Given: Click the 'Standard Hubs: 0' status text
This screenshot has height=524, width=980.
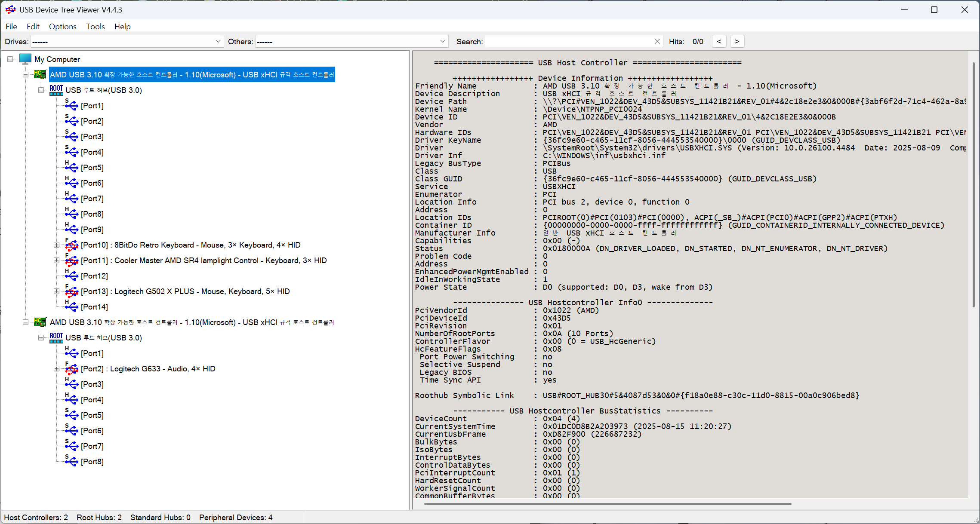Looking at the screenshot, I should 160,517.
